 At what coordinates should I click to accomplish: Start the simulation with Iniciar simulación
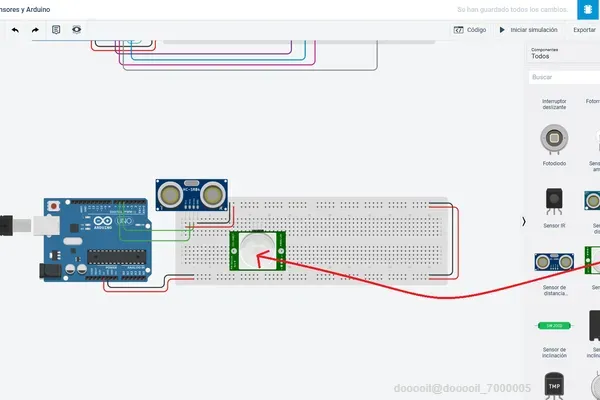click(528, 30)
